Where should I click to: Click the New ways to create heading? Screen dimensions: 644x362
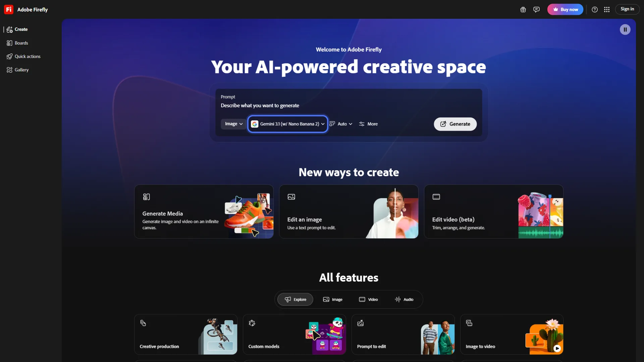click(x=349, y=172)
